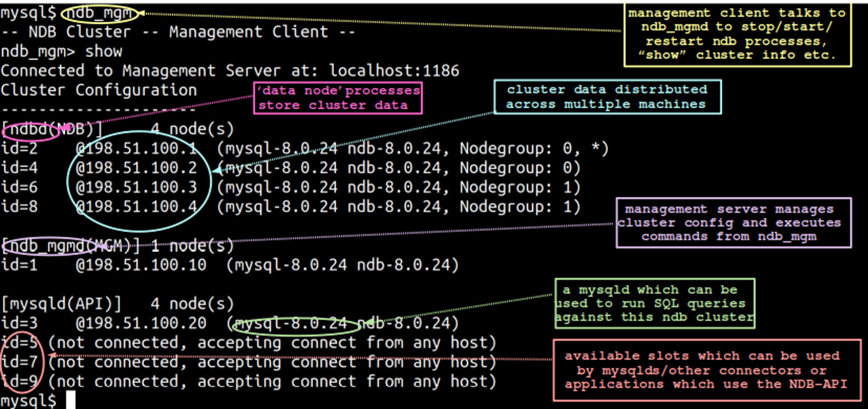Click the management node IP 198.51.100.10
Screen dimensions: 868x409
pos(142,265)
